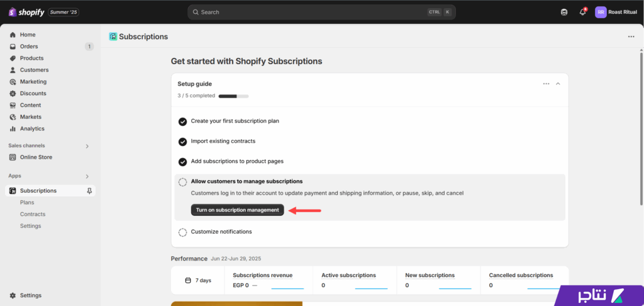Mark 'Allow customers to manage subscriptions' circle
This screenshot has height=306, width=644.
182,182
